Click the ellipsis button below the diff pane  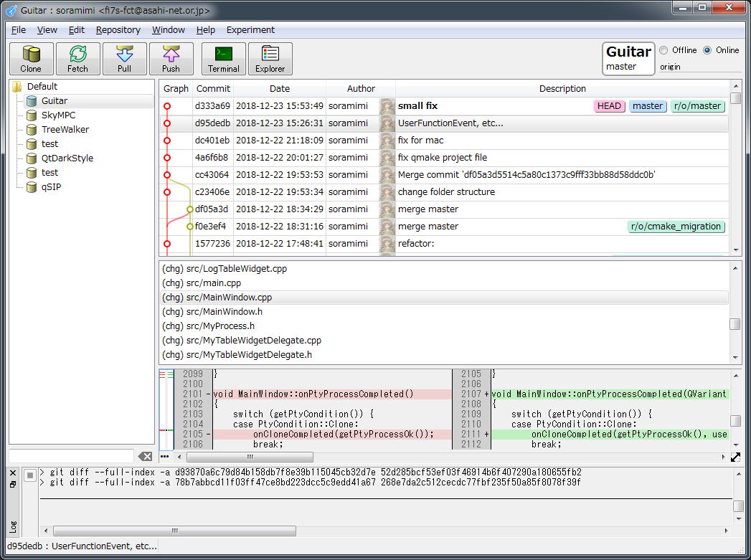(x=164, y=457)
